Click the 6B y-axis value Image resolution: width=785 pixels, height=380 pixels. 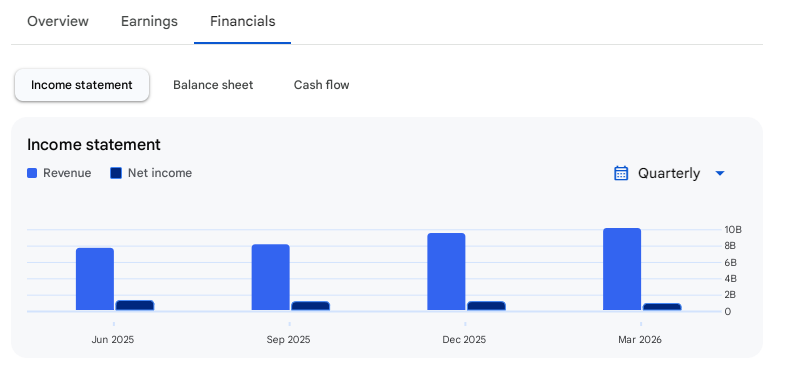coord(730,262)
